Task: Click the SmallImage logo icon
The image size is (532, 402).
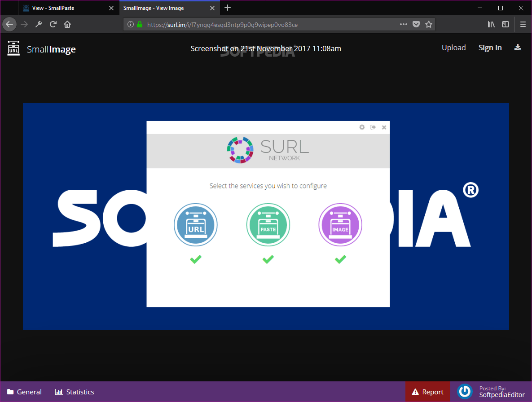Action: pyautogui.click(x=13, y=48)
